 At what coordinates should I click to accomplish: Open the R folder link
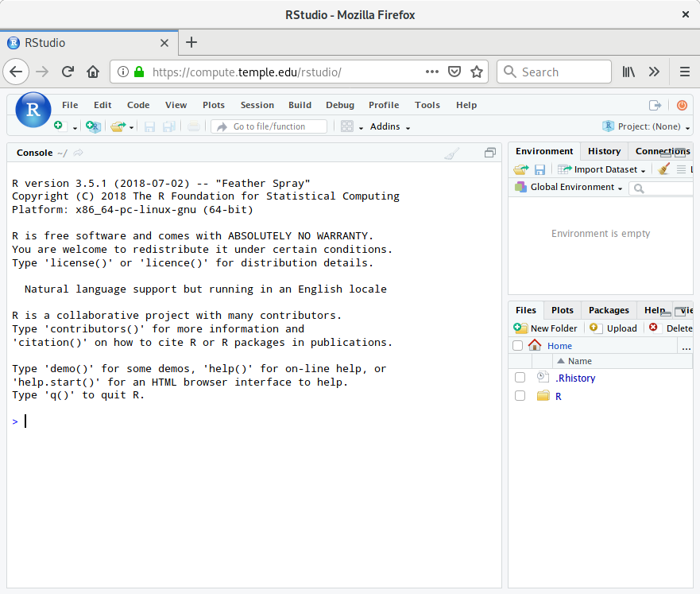558,397
